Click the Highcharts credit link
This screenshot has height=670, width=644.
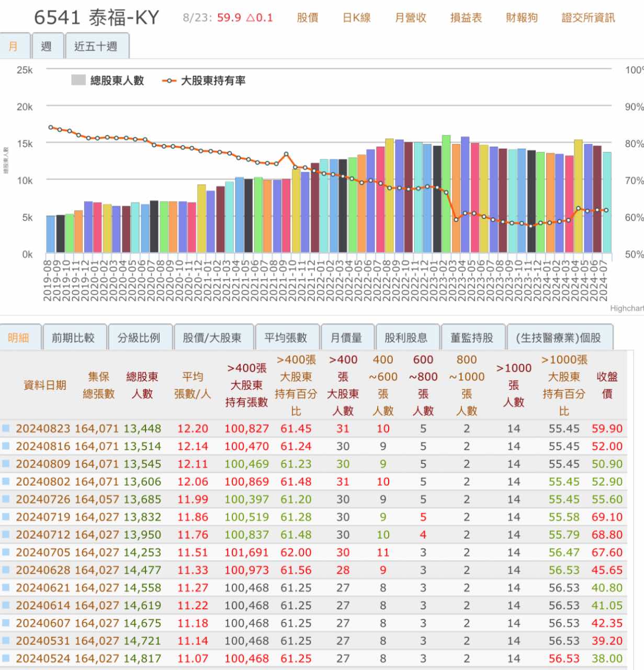(626, 309)
